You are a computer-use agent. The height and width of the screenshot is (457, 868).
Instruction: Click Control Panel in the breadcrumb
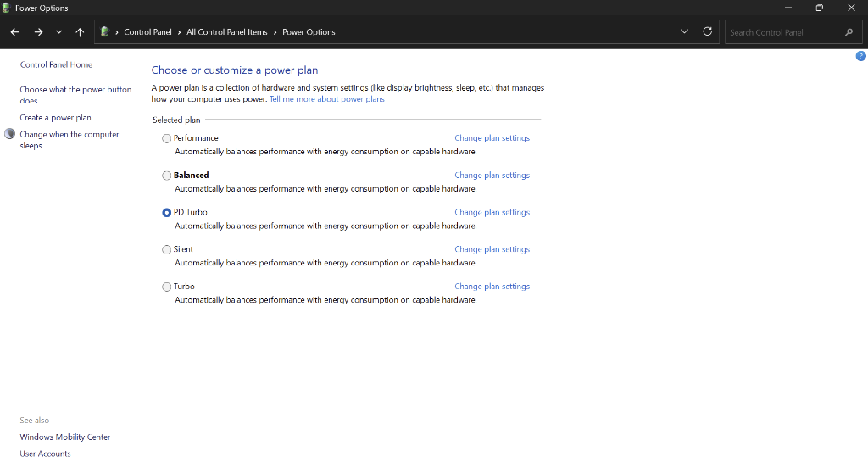coord(147,32)
